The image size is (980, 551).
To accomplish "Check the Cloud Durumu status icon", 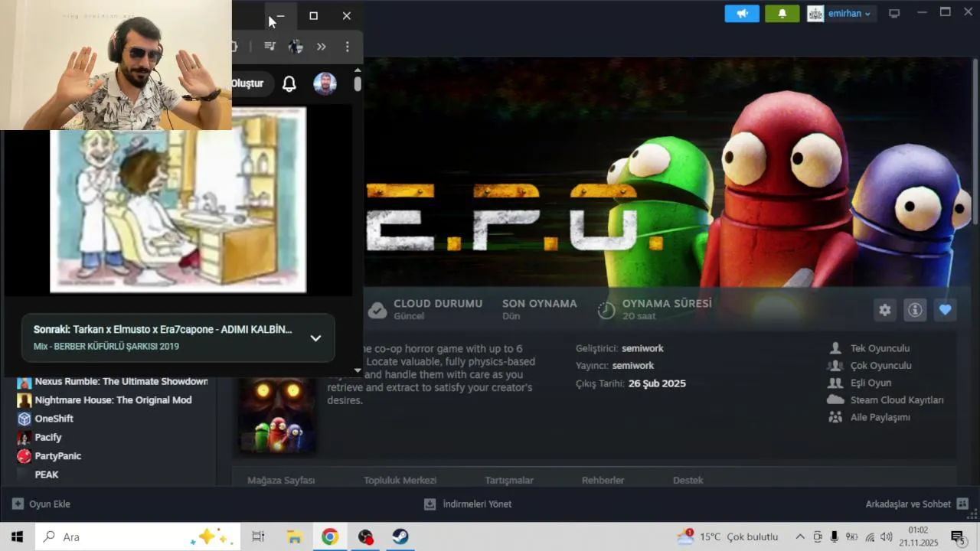I will [377, 310].
